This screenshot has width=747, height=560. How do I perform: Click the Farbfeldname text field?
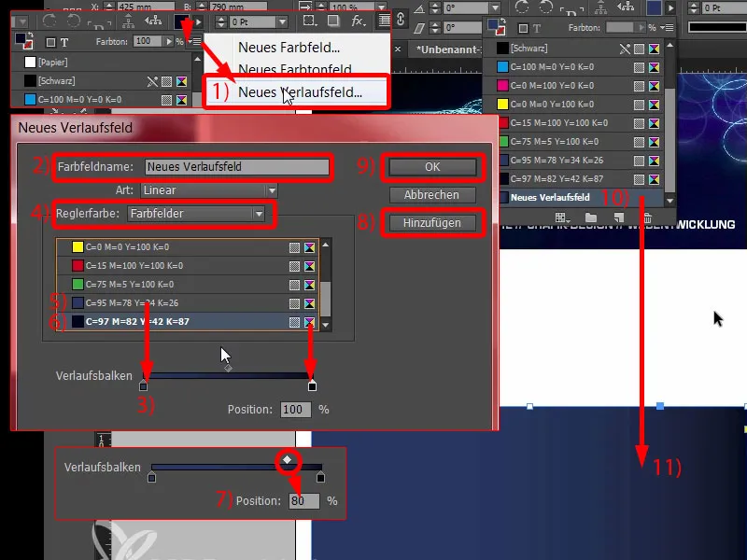coord(237,167)
